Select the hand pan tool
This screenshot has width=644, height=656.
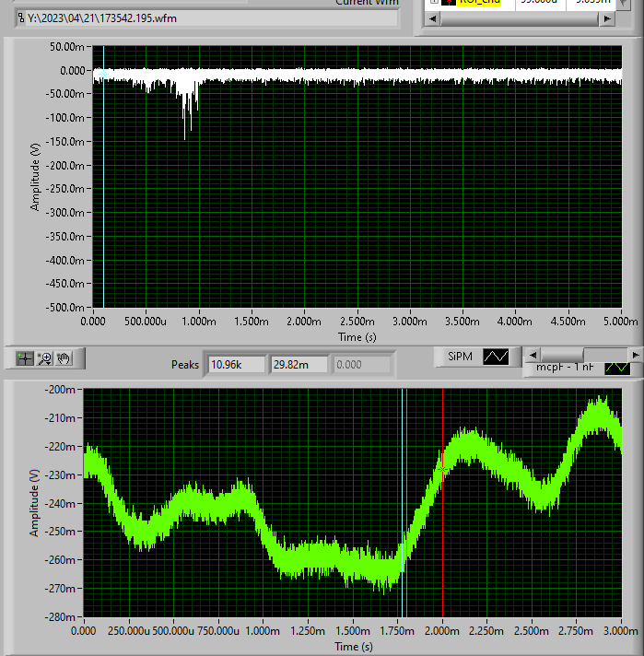point(64,358)
